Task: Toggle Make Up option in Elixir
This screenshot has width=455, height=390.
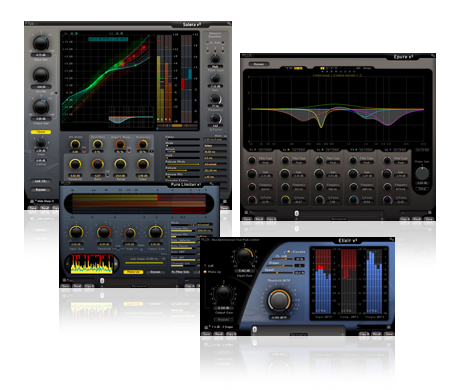Action: [205, 272]
